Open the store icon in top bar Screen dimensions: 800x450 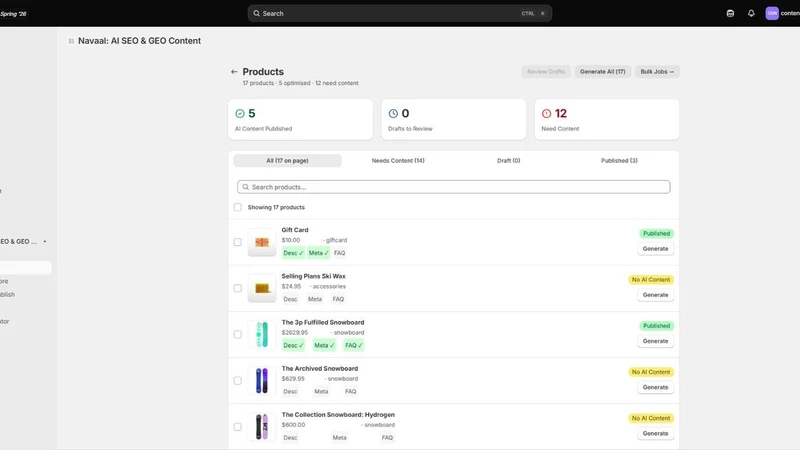pyautogui.click(x=730, y=13)
